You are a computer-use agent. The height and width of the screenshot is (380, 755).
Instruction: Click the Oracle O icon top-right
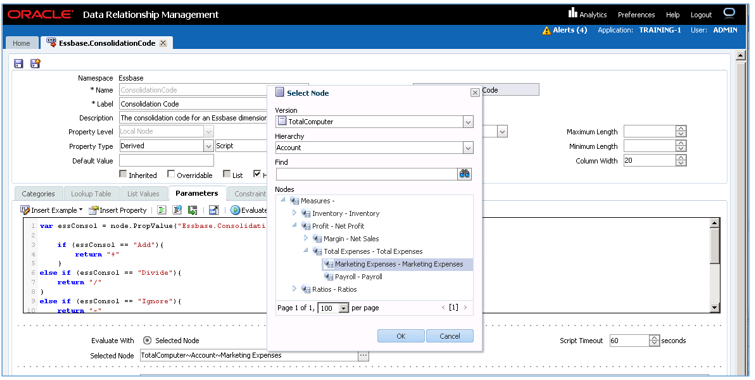coord(729,13)
